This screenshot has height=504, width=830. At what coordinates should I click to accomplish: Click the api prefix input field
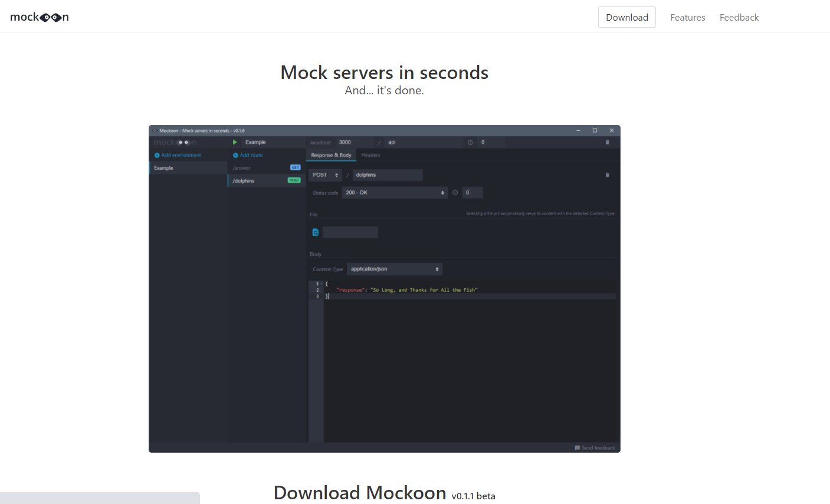coord(424,142)
